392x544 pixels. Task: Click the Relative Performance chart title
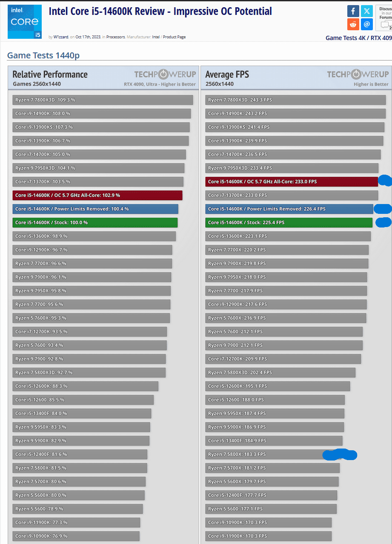[x=50, y=74]
